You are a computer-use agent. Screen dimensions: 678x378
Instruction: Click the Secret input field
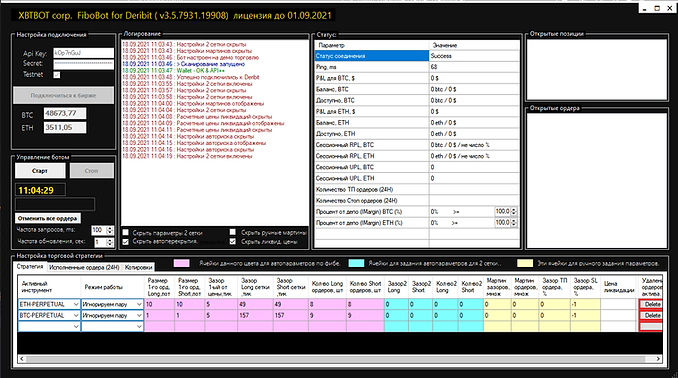click(83, 64)
